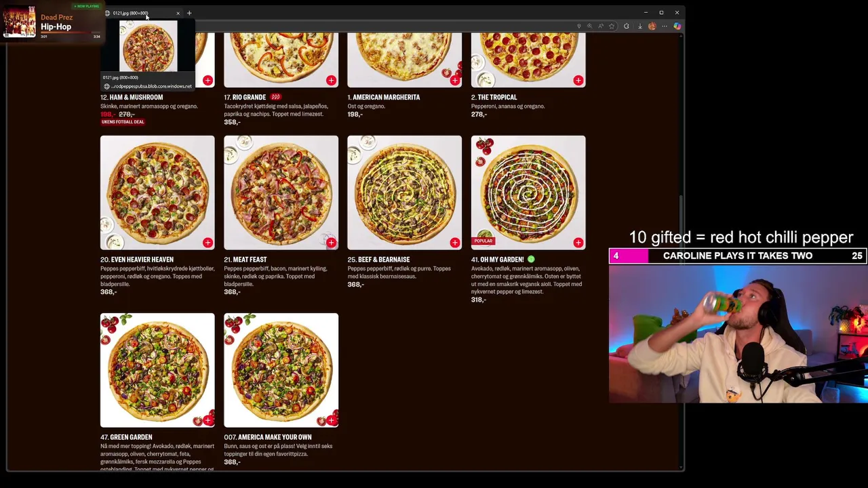Click the read aloud icon in address bar
The height and width of the screenshot is (488, 868).
(600, 26)
